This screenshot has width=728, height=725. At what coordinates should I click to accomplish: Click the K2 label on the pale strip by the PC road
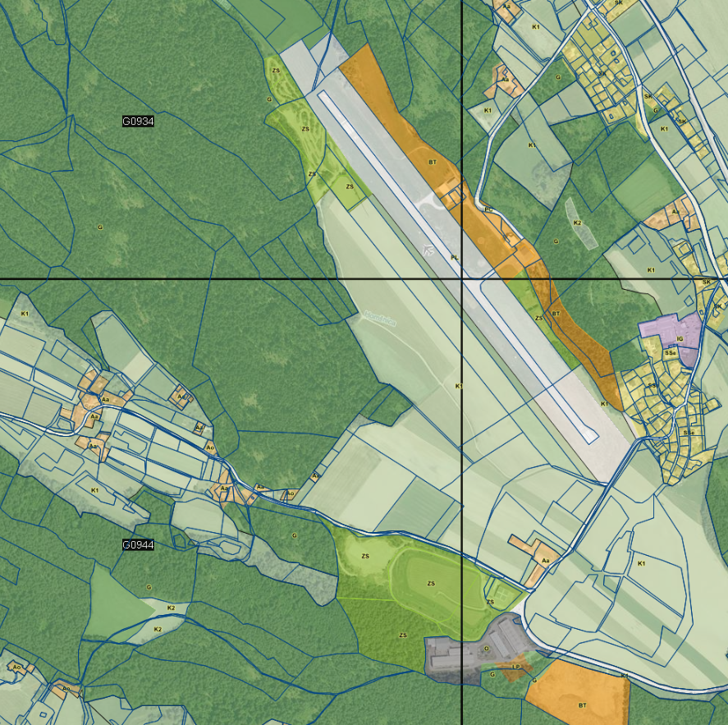point(577,223)
